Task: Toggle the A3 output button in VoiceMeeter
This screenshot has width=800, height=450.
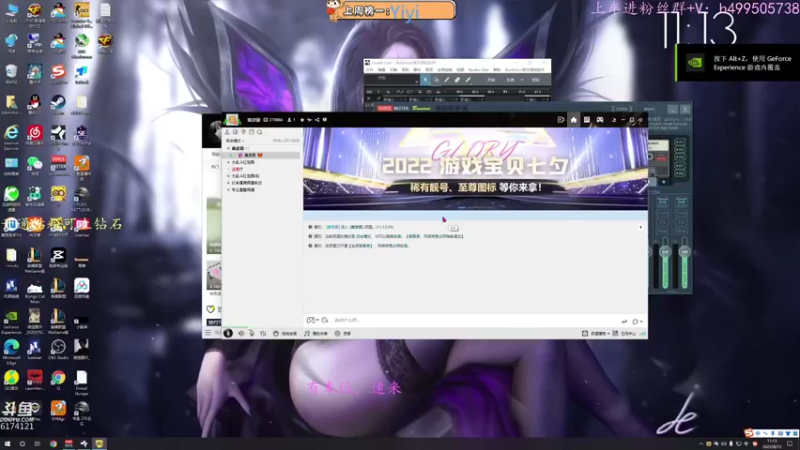Action: coord(680,158)
